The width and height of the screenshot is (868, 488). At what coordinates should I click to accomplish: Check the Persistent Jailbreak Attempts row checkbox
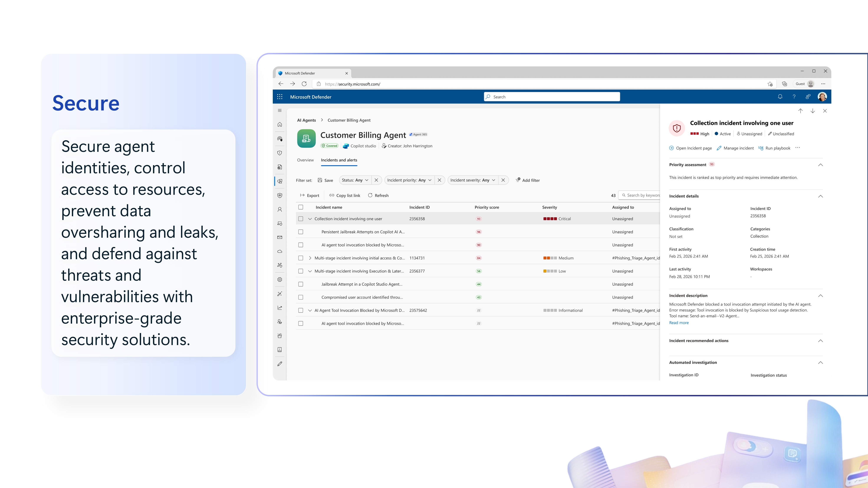[x=301, y=232]
